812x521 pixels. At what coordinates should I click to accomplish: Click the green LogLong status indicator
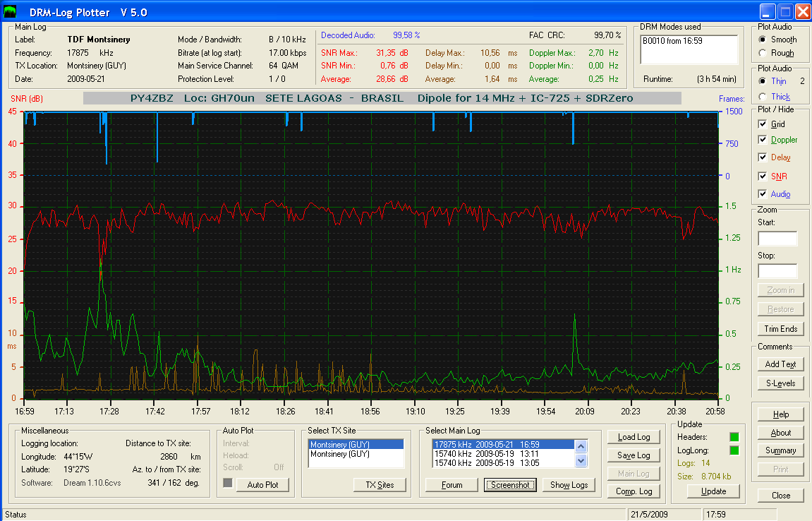[733, 450]
